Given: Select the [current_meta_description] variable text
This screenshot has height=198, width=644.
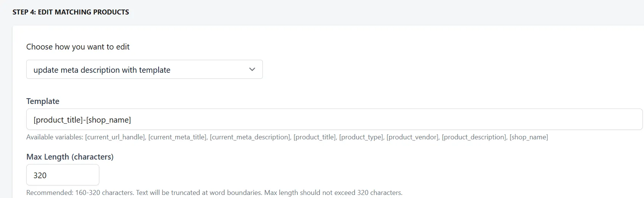Looking at the screenshot, I should 250,137.
